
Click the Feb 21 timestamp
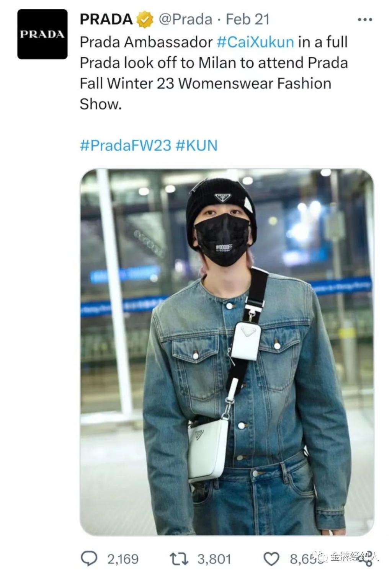coord(247,19)
